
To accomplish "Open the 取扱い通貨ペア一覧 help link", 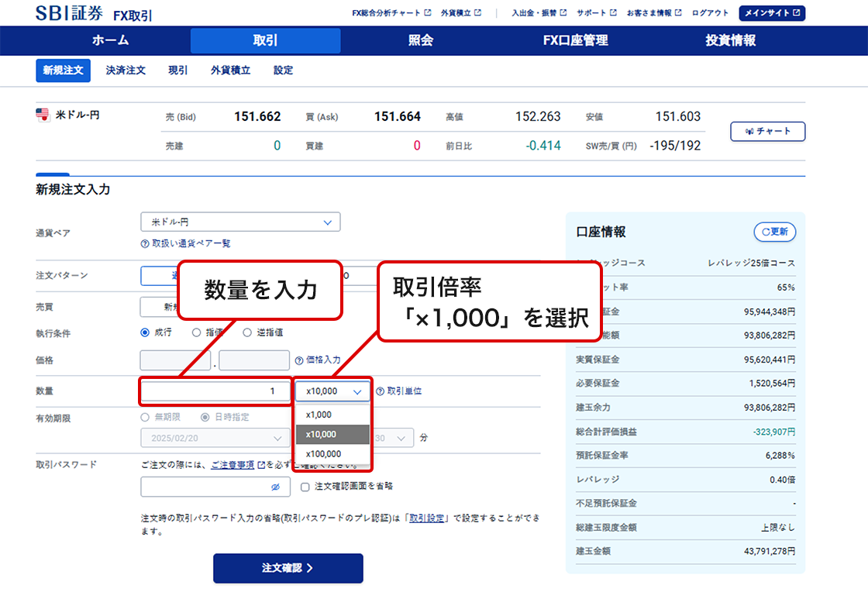I will click(x=185, y=243).
